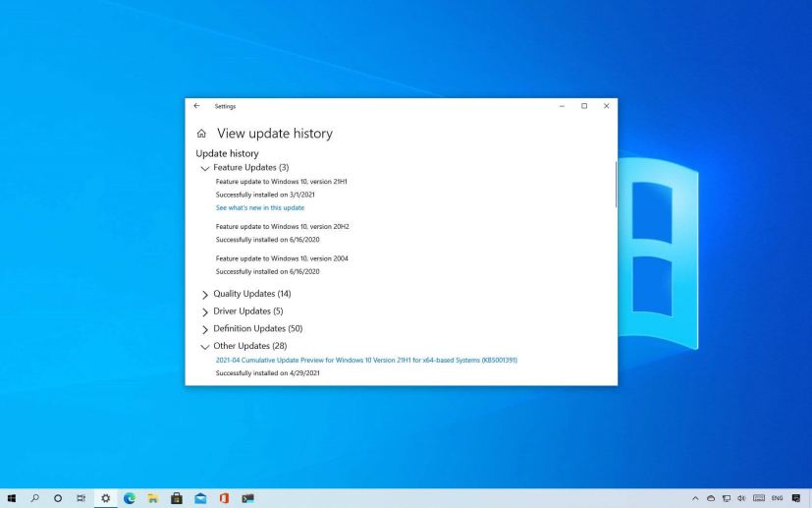Screen dimensions: 812x508
Task: Show hidden system tray icons
Action: pos(695,498)
